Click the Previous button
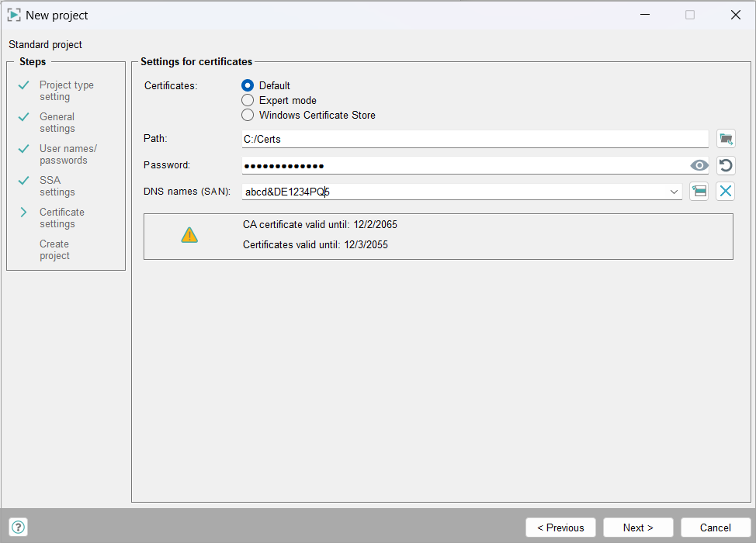This screenshot has height=543, width=756. (x=560, y=527)
